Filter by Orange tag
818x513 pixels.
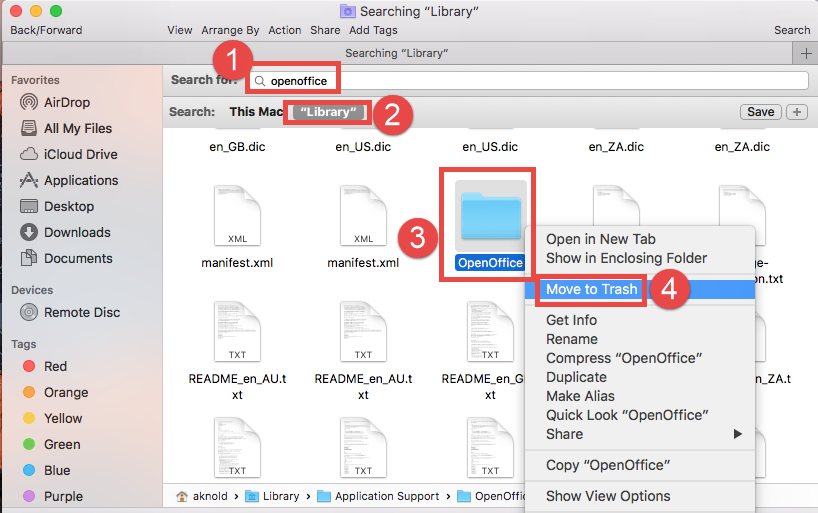click(x=55, y=392)
